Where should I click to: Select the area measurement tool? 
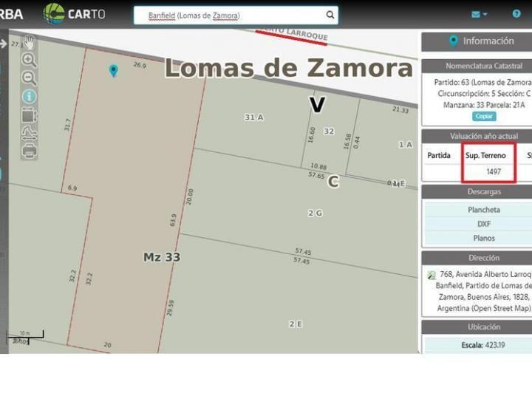[x=29, y=115]
